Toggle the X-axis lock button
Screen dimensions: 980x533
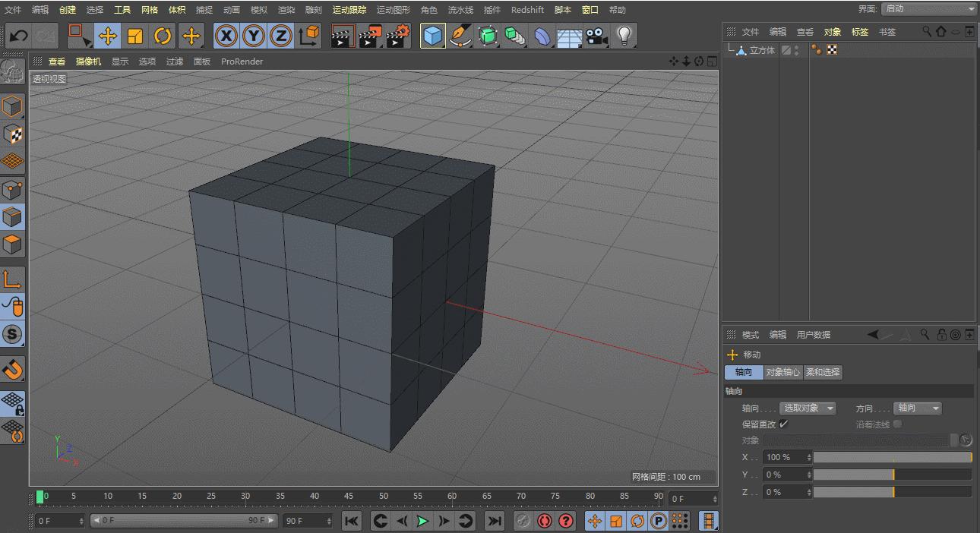click(226, 36)
